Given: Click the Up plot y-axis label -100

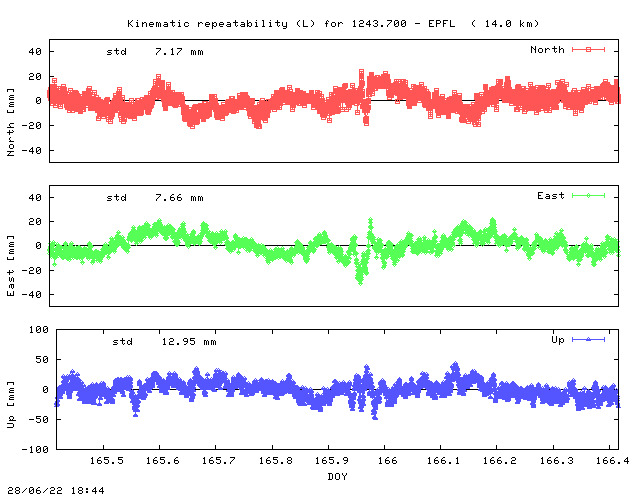Looking at the screenshot, I should pyautogui.click(x=35, y=449).
